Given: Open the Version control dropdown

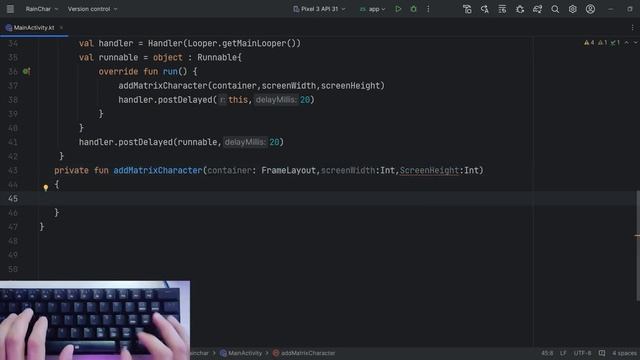Looking at the screenshot, I should [x=92, y=9].
